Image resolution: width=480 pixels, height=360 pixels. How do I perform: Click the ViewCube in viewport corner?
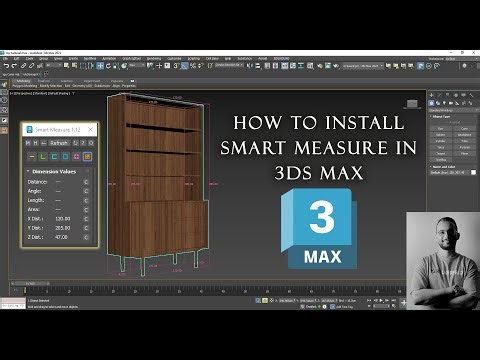coord(412,104)
